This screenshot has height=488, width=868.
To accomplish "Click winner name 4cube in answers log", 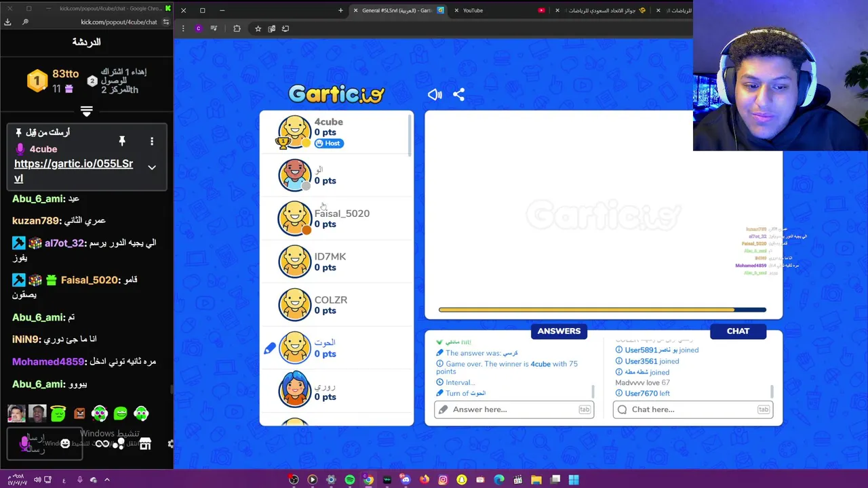I will (540, 364).
